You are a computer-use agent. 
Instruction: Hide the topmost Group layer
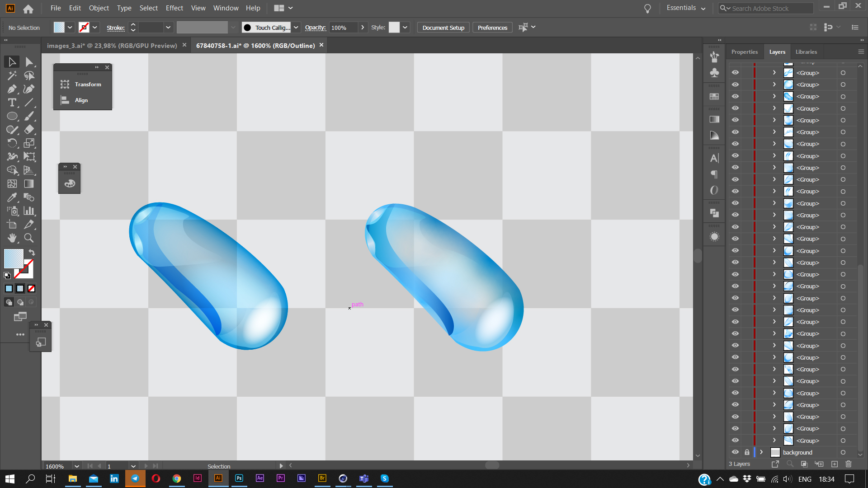pos(735,72)
